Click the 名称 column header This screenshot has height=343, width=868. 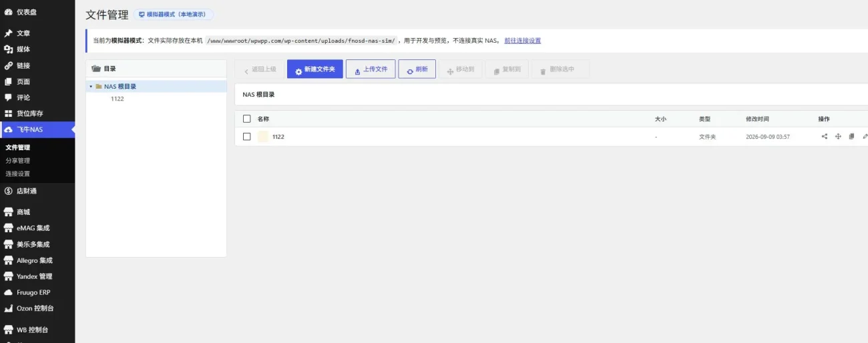tap(263, 119)
